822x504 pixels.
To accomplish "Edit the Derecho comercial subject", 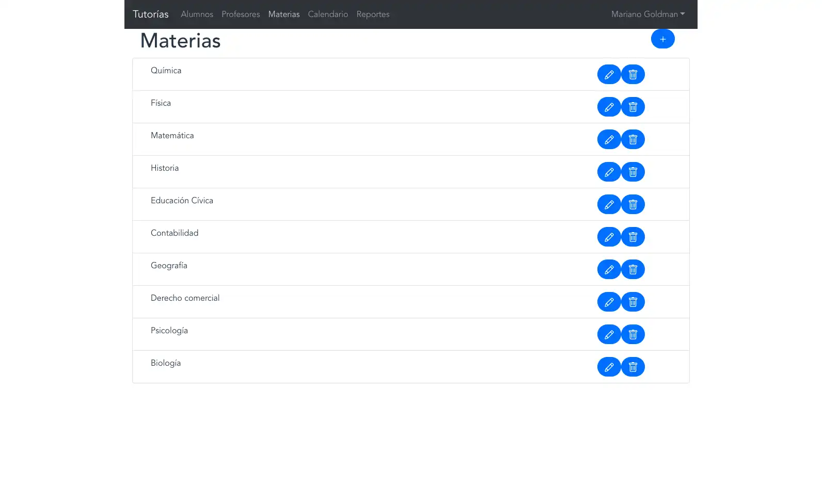I will 609,302.
